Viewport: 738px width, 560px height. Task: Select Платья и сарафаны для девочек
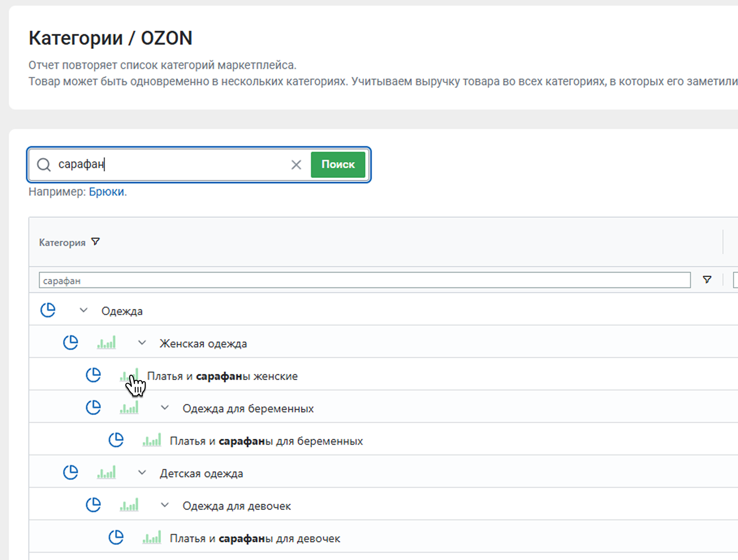pyautogui.click(x=255, y=538)
